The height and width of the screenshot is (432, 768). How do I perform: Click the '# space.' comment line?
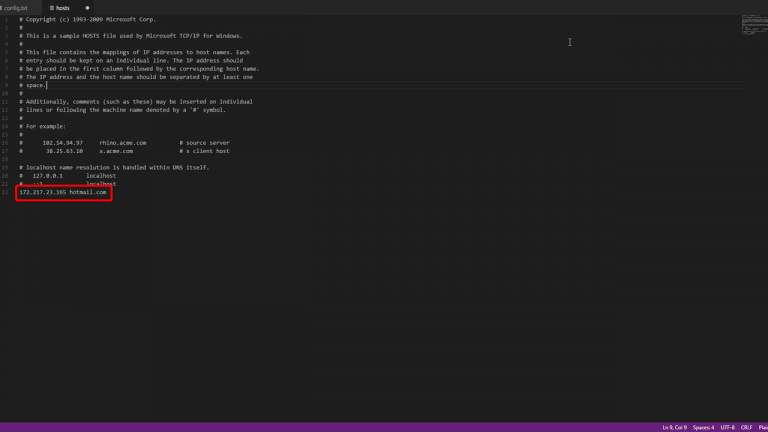32,85
